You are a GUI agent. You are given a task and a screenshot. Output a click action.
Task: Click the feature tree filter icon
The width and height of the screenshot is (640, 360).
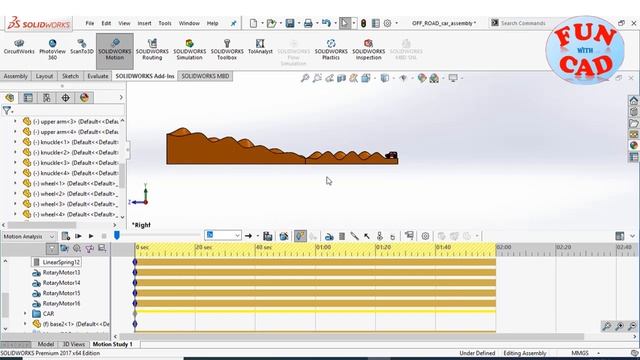(x=7, y=110)
